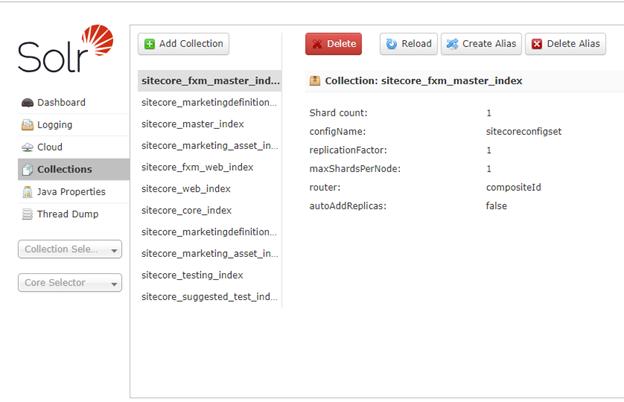The image size is (624, 402).
Task: Click the maxShardsPerNode label
Action: (355, 169)
